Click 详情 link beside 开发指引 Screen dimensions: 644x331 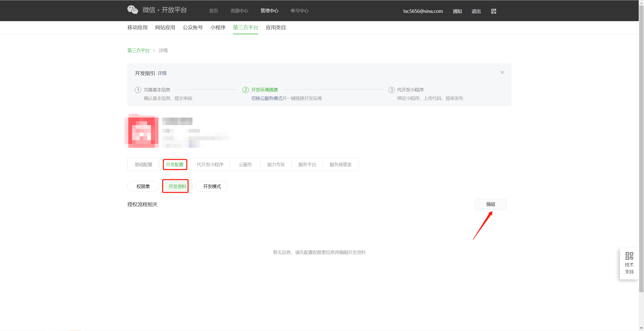click(x=162, y=73)
